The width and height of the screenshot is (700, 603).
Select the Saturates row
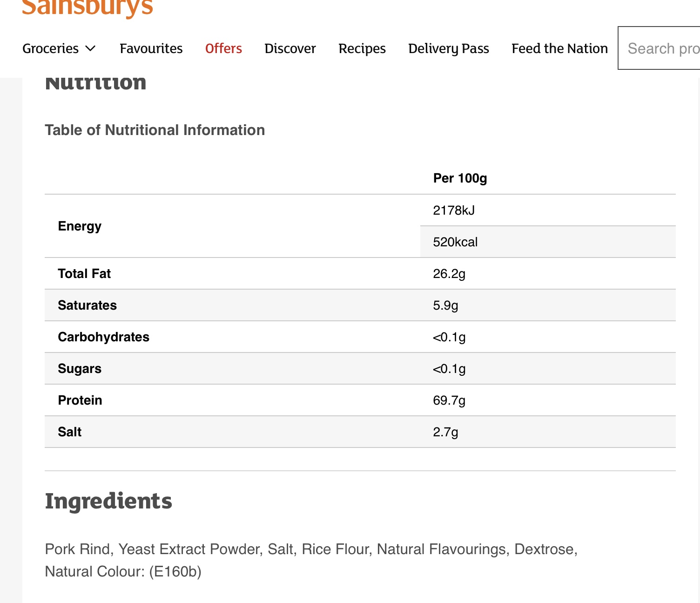(360, 305)
